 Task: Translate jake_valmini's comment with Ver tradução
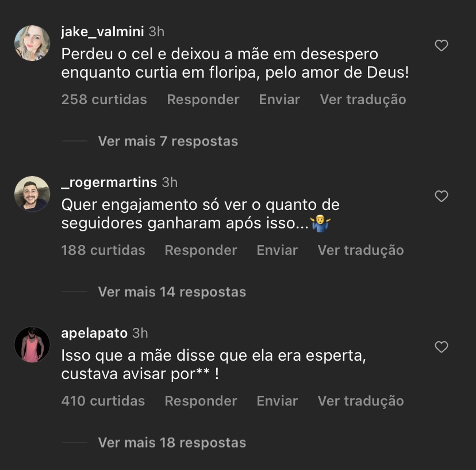point(363,100)
